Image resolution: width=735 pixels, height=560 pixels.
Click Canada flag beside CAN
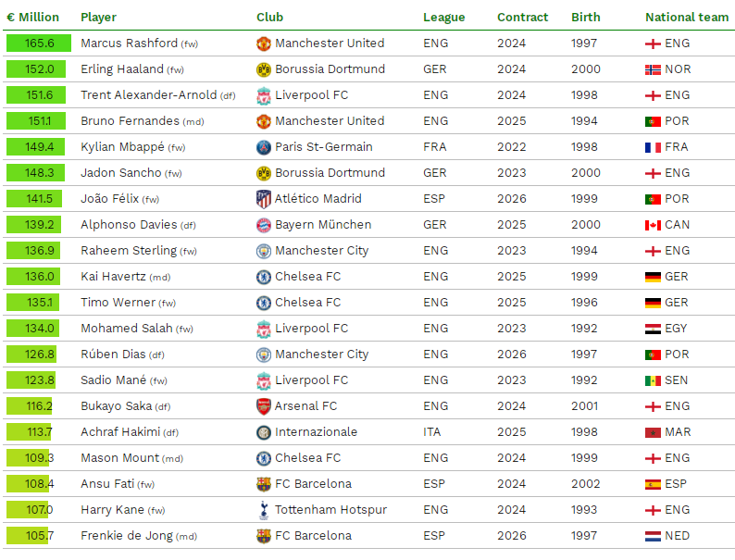tap(653, 225)
